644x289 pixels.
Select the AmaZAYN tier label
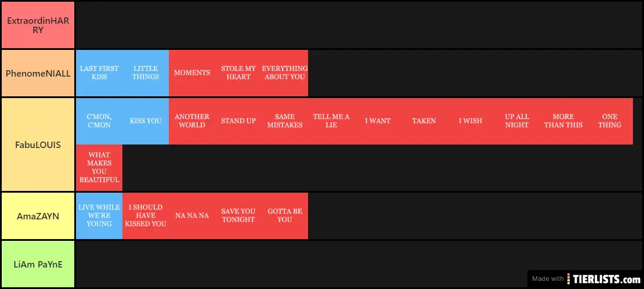point(38,216)
